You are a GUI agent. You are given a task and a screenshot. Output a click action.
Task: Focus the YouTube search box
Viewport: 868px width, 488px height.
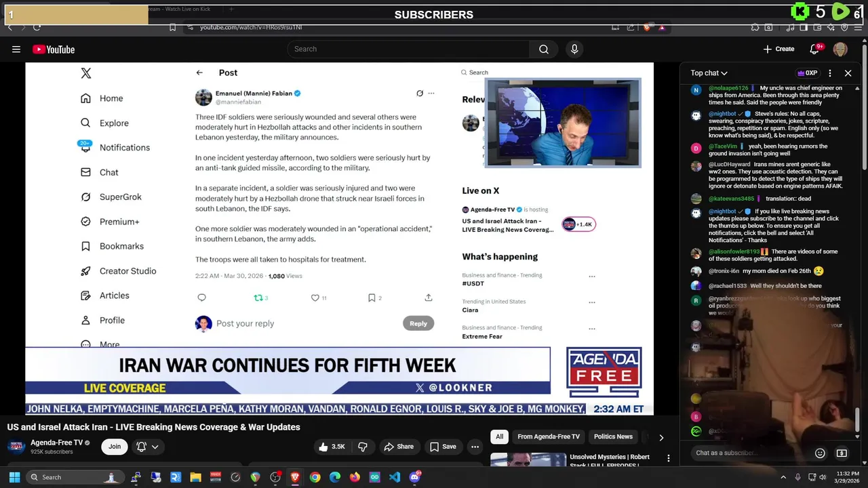[x=408, y=49]
